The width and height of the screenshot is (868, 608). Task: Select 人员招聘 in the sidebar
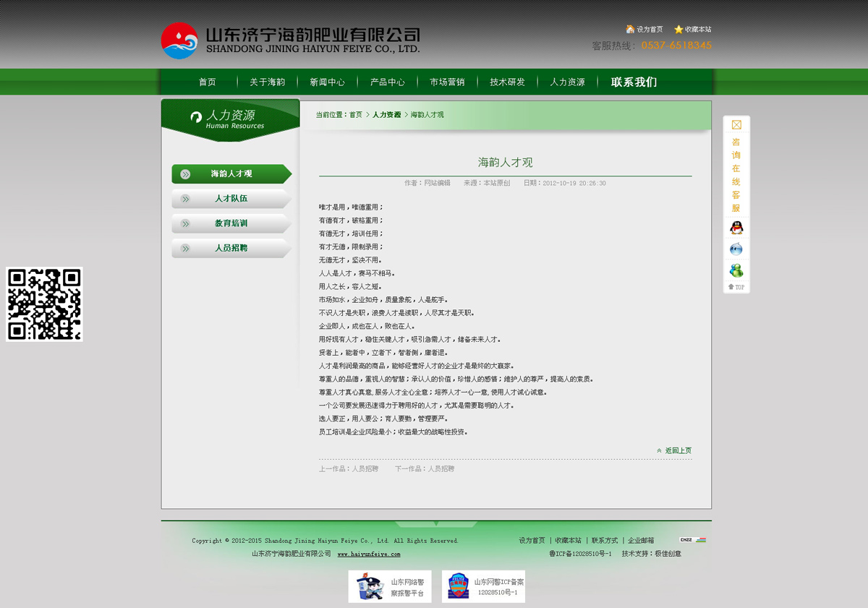[x=231, y=248]
